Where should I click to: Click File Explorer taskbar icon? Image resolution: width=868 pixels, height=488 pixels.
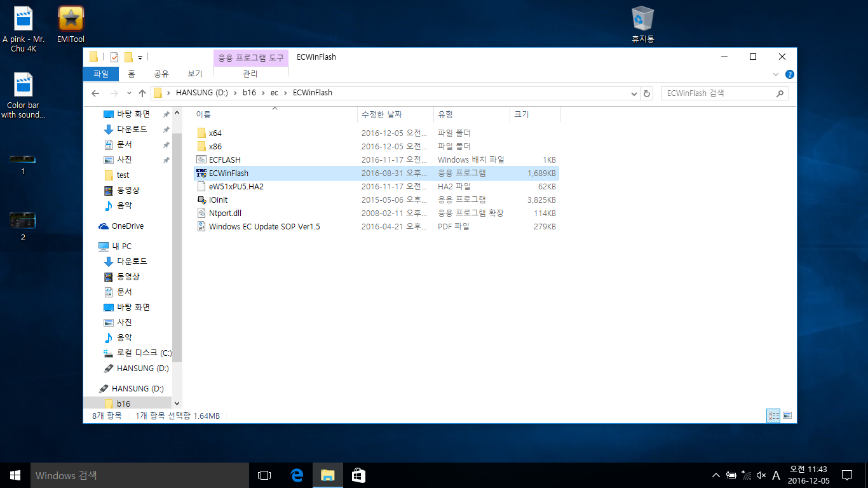327,475
